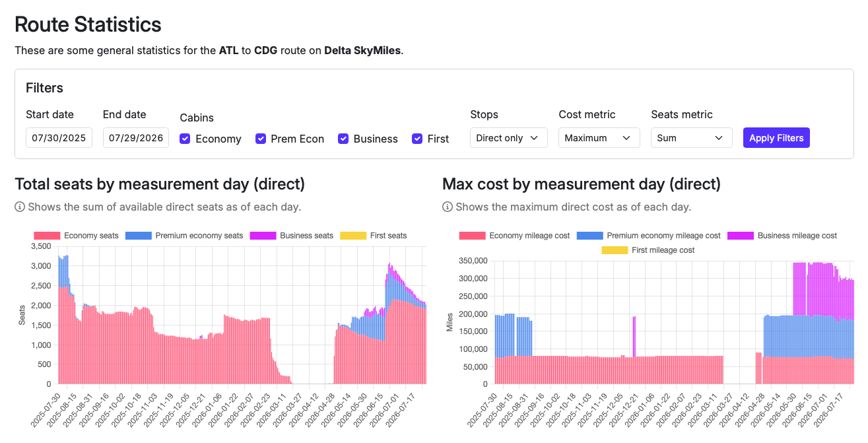
Task: Toggle Economy mileage cost legend swatch
Action: [473, 236]
